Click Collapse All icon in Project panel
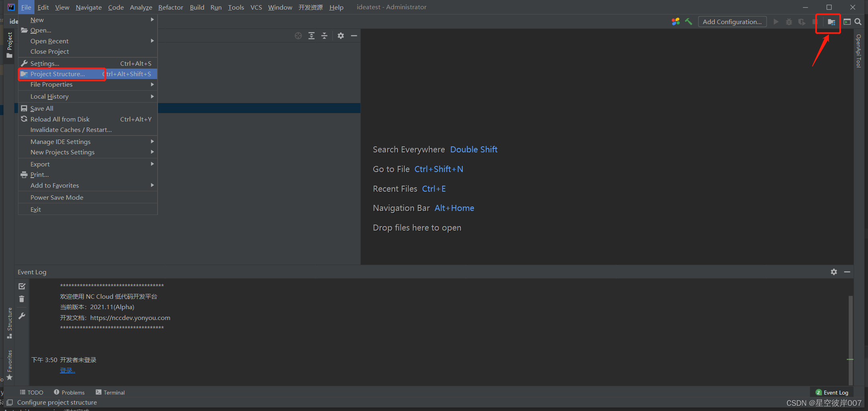 point(324,36)
